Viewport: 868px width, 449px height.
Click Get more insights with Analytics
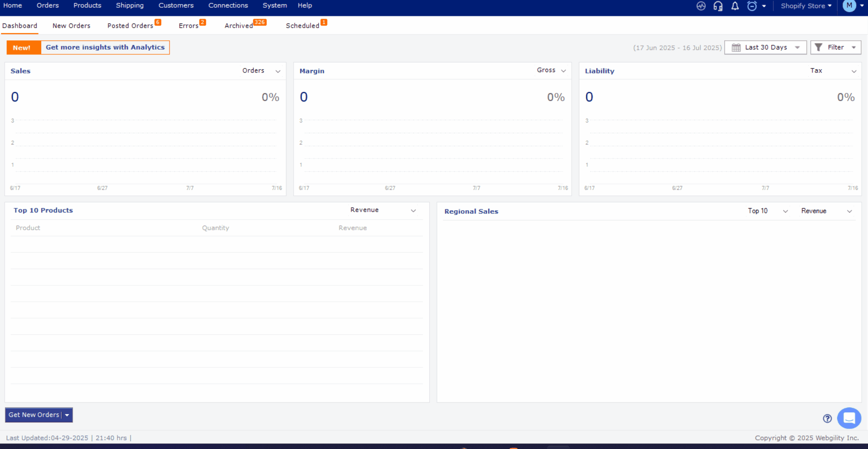point(105,47)
